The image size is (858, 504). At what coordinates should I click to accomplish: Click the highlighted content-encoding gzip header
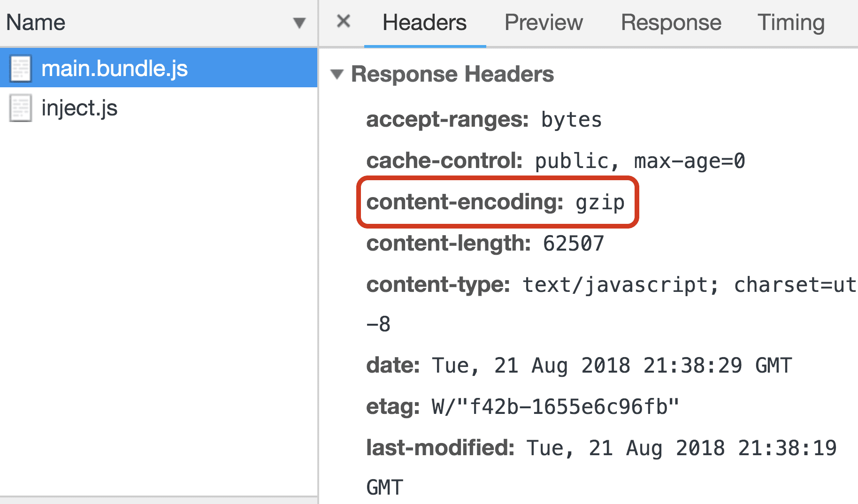click(x=495, y=202)
